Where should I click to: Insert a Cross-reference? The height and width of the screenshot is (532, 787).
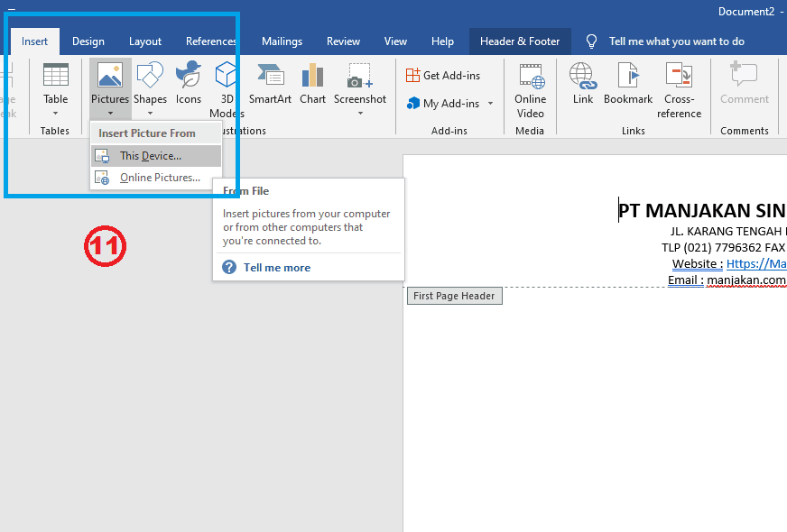pyautogui.click(x=679, y=91)
